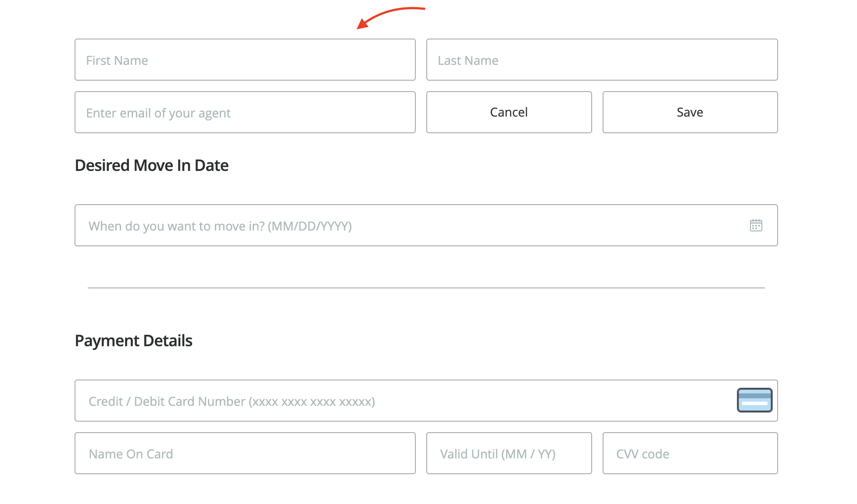Open the move-in date calendar picker icon
The height and width of the screenshot is (504, 857).
(x=756, y=225)
